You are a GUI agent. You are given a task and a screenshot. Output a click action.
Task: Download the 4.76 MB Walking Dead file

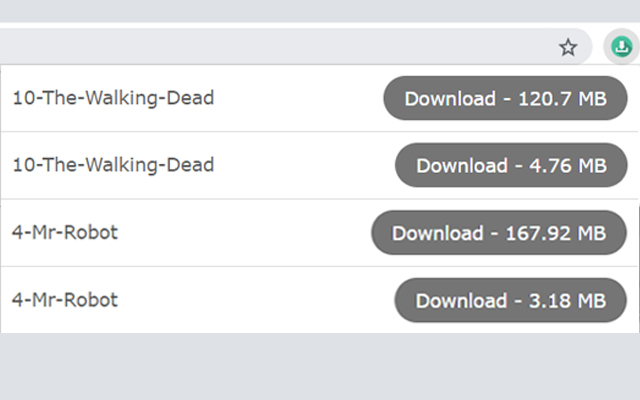click(511, 165)
